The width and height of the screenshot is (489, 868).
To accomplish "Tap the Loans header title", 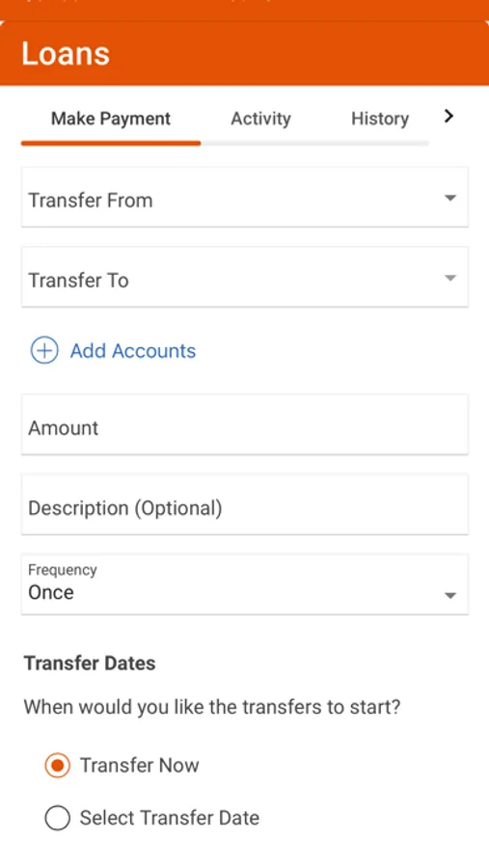I will pyautogui.click(x=66, y=54).
